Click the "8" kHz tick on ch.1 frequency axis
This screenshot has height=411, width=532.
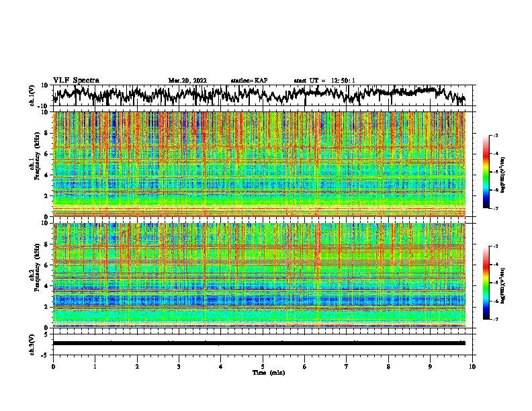pyautogui.click(x=47, y=133)
